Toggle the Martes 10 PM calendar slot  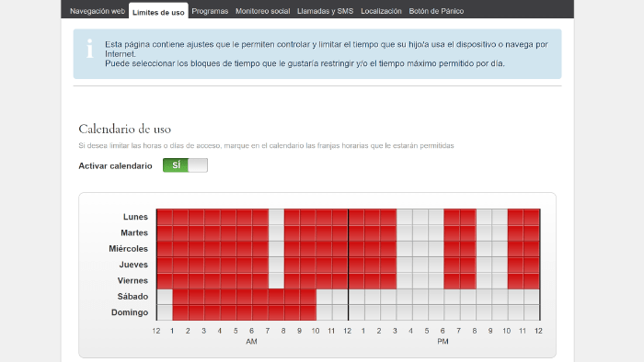tap(516, 232)
